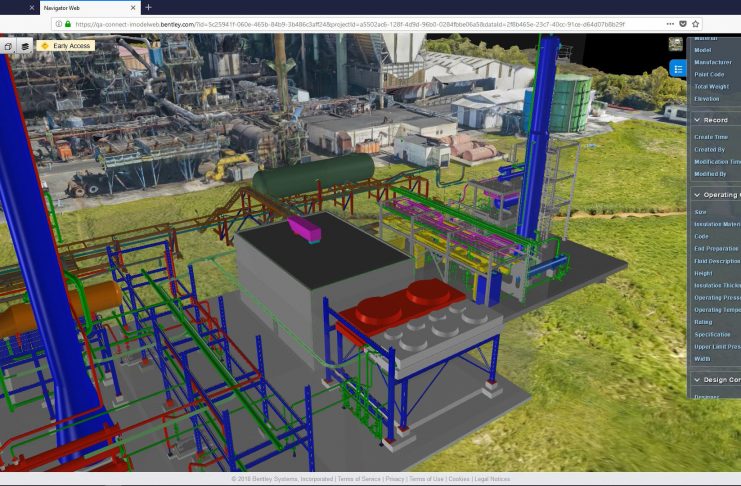Image resolution: width=741 pixels, height=486 pixels.
Task: Open the Legal Notices footer link
Action: pyautogui.click(x=492, y=479)
